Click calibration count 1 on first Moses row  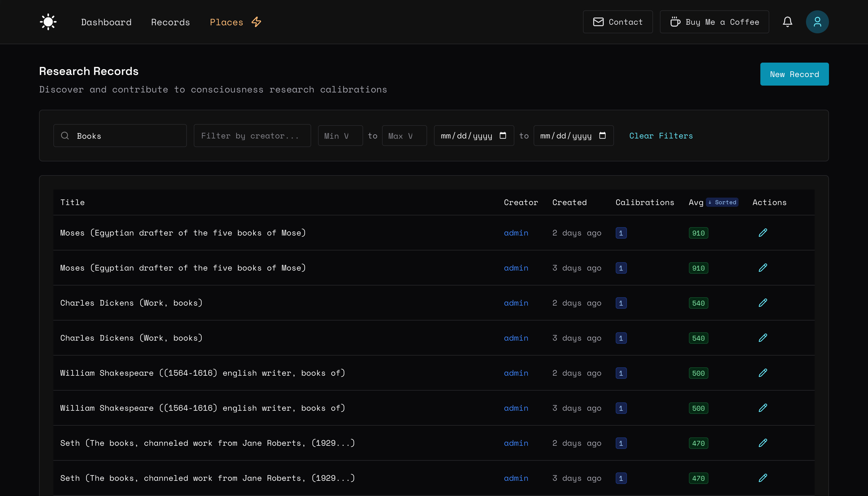621,233
